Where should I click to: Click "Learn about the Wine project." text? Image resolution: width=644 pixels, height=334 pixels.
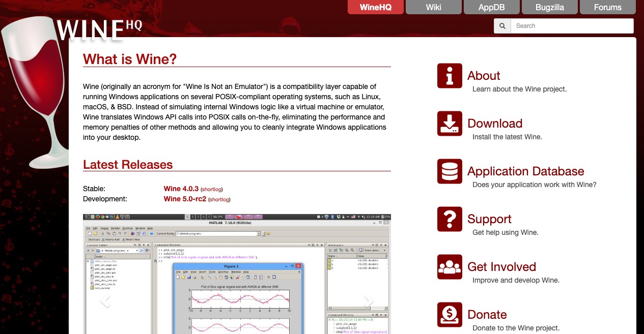(x=519, y=89)
